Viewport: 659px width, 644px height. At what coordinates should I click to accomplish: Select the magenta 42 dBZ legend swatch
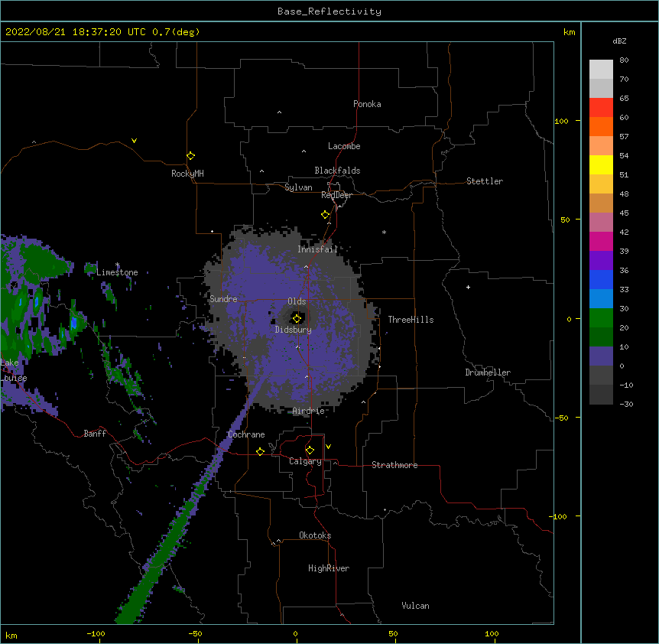click(601, 241)
